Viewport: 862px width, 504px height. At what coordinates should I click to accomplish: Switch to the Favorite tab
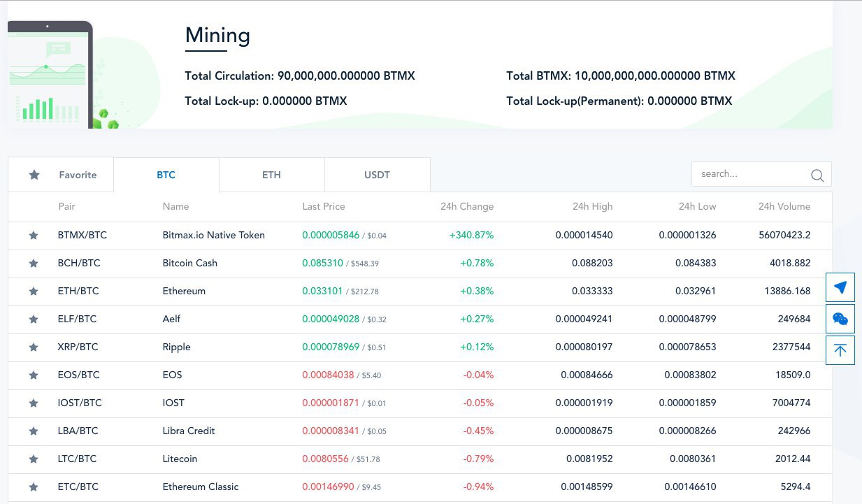click(x=61, y=175)
